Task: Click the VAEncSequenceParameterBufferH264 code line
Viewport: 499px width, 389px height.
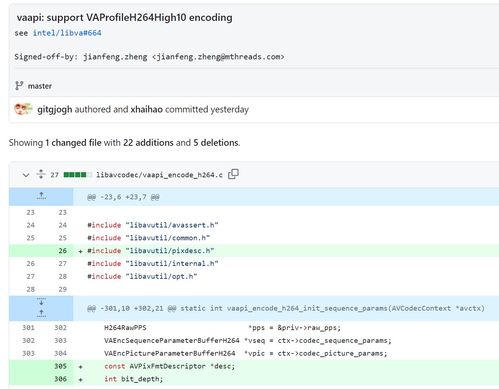Action: click(248, 340)
